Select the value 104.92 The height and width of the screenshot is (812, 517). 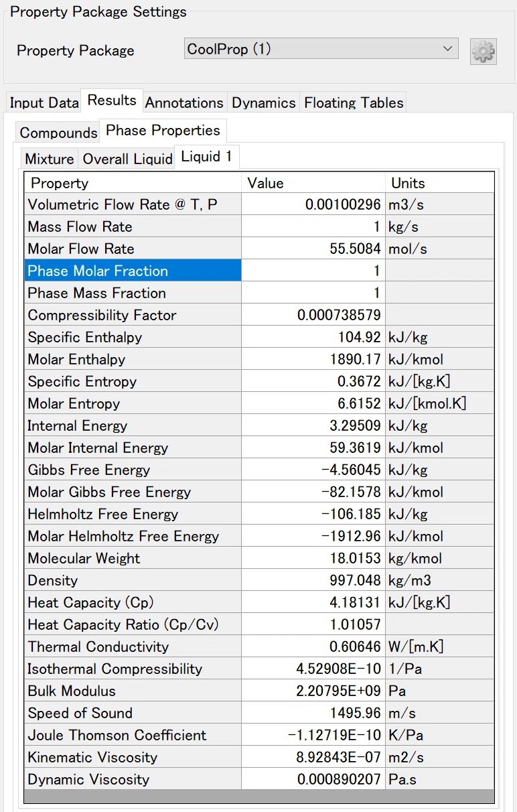tap(313, 337)
